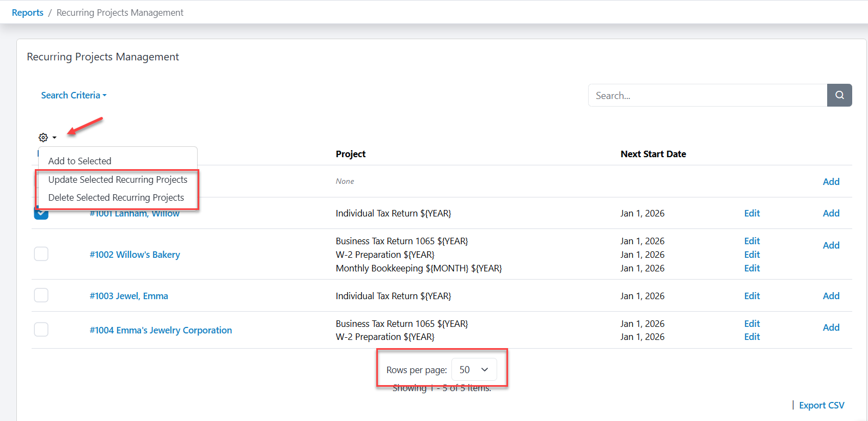
Task: Check the #1002 Willow's Bakery checkbox
Action: coord(41,254)
